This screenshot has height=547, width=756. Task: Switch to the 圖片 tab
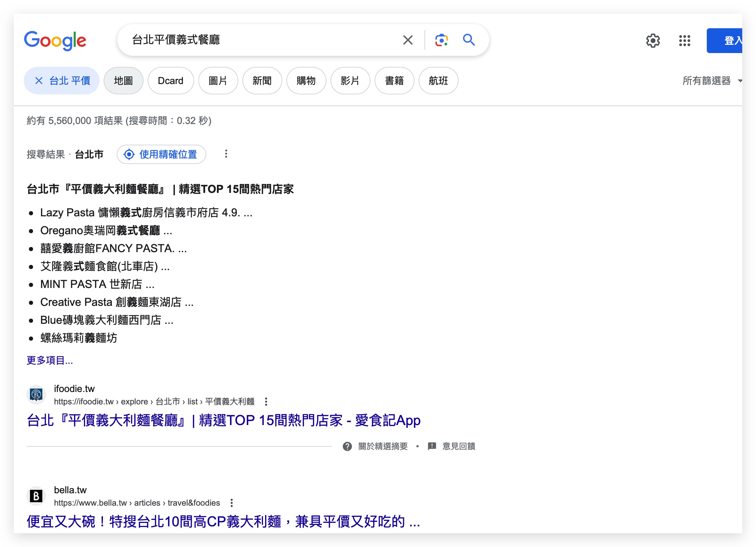coord(218,81)
